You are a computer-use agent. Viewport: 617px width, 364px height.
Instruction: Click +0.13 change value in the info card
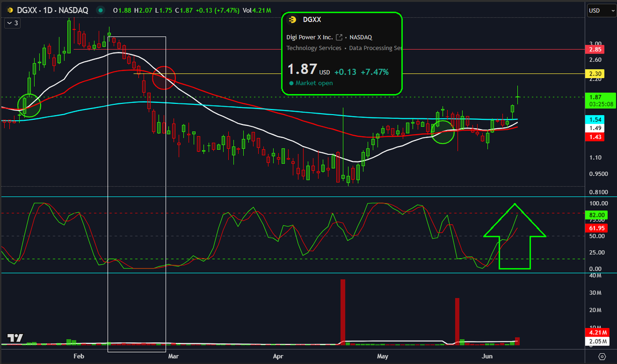click(346, 72)
